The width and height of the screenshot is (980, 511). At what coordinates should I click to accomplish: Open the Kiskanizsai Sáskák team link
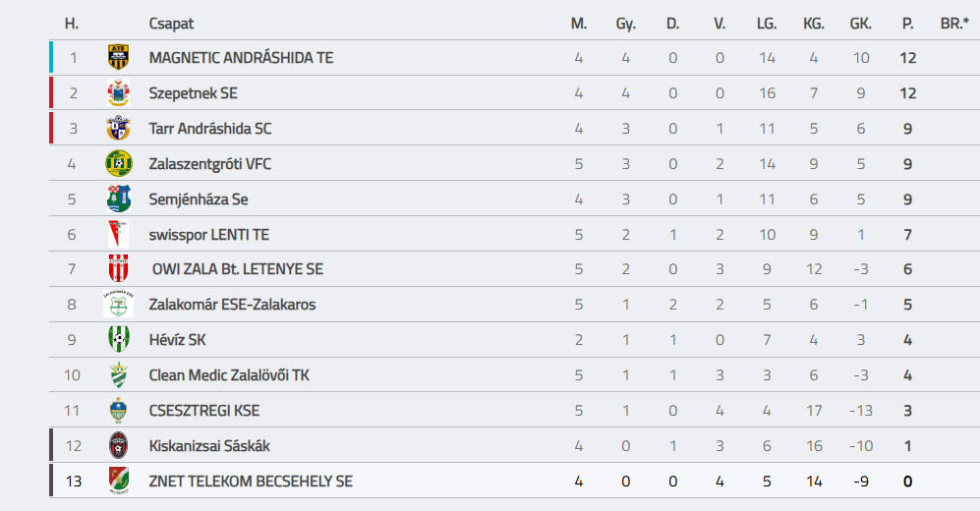pyautogui.click(x=209, y=445)
